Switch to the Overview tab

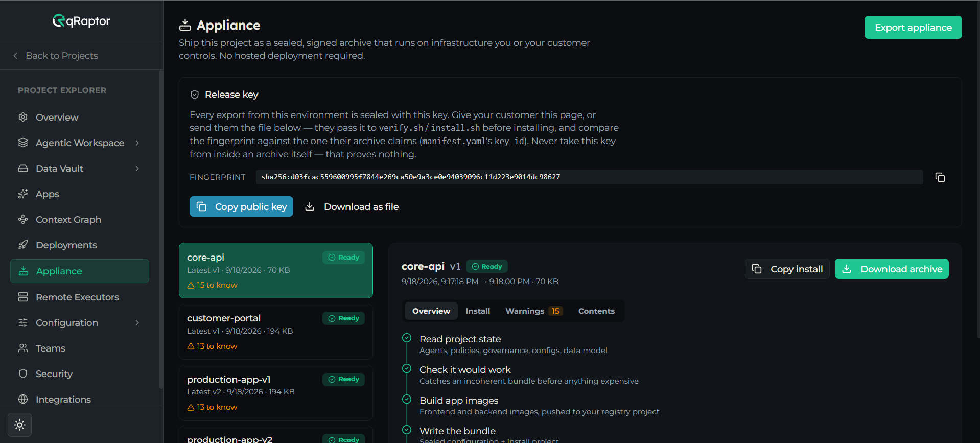tap(431, 311)
